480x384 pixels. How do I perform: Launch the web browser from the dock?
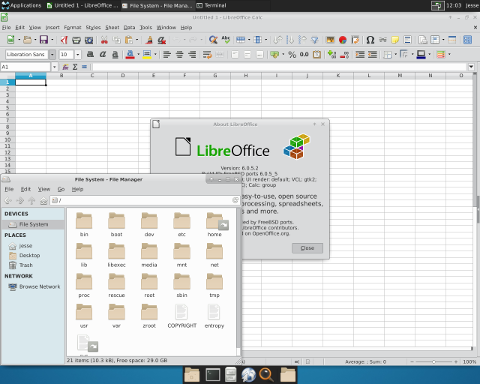click(248, 375)
